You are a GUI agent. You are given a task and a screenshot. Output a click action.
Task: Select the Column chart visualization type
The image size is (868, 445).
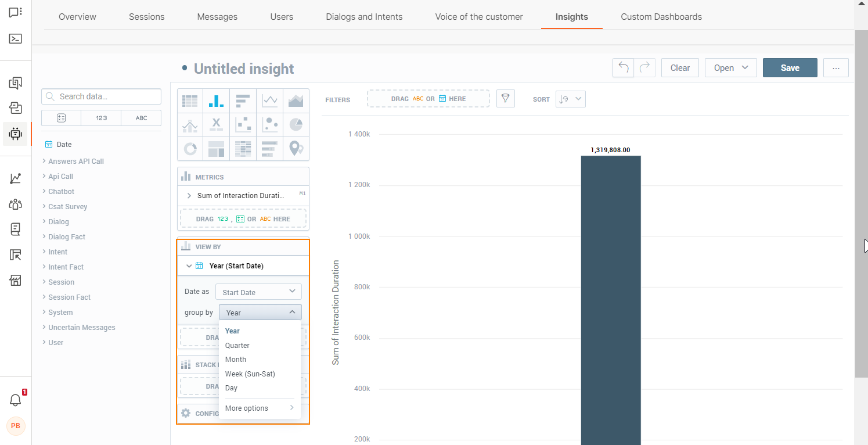[x=216, y=101]
